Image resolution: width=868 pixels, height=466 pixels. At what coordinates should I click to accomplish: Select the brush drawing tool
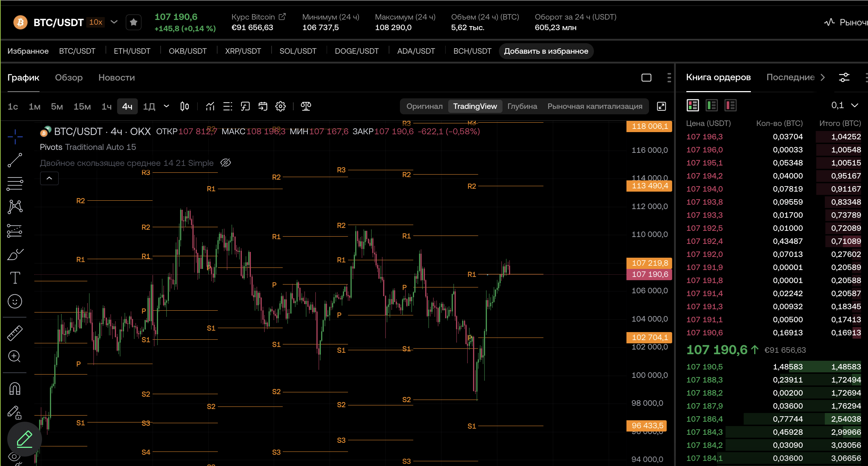15,254
